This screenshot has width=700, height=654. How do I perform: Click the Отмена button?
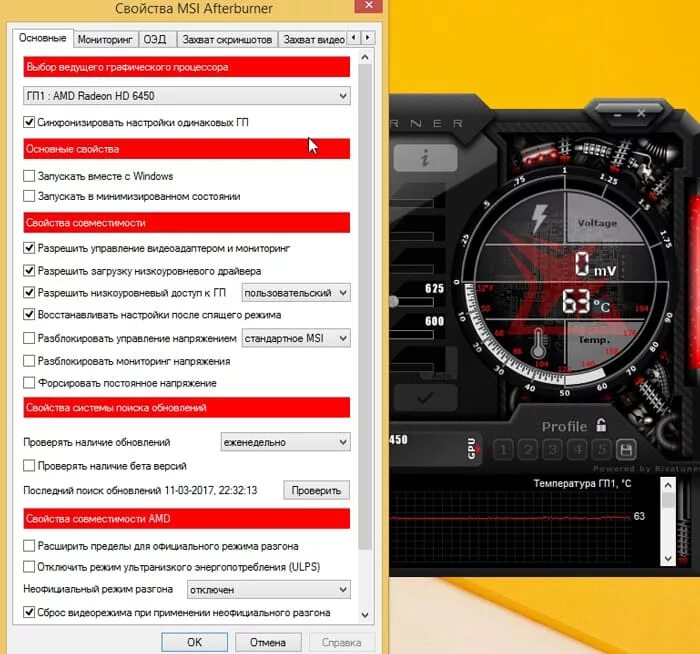point(268,642)
